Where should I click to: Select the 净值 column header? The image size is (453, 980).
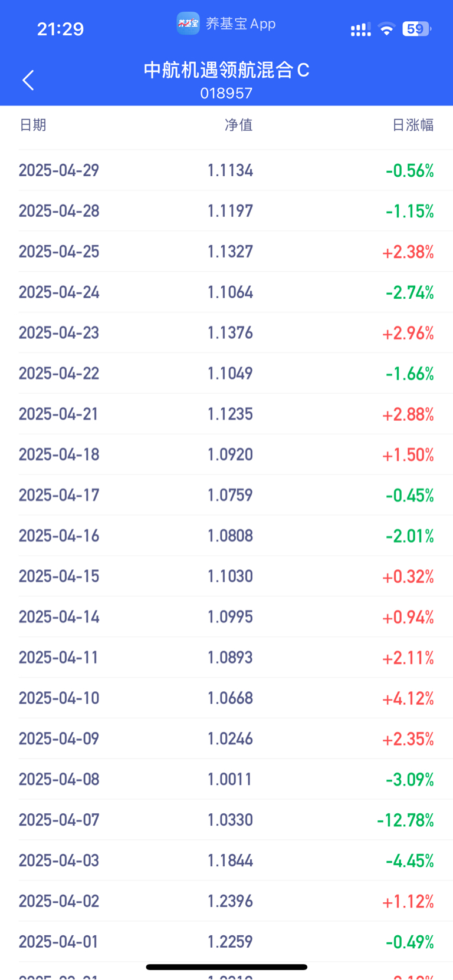(239, 125)
